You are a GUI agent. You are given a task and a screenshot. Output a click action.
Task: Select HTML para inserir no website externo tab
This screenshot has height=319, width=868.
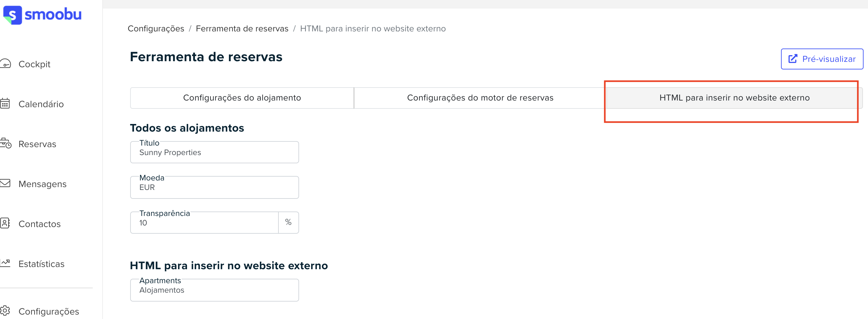(735, 98)
